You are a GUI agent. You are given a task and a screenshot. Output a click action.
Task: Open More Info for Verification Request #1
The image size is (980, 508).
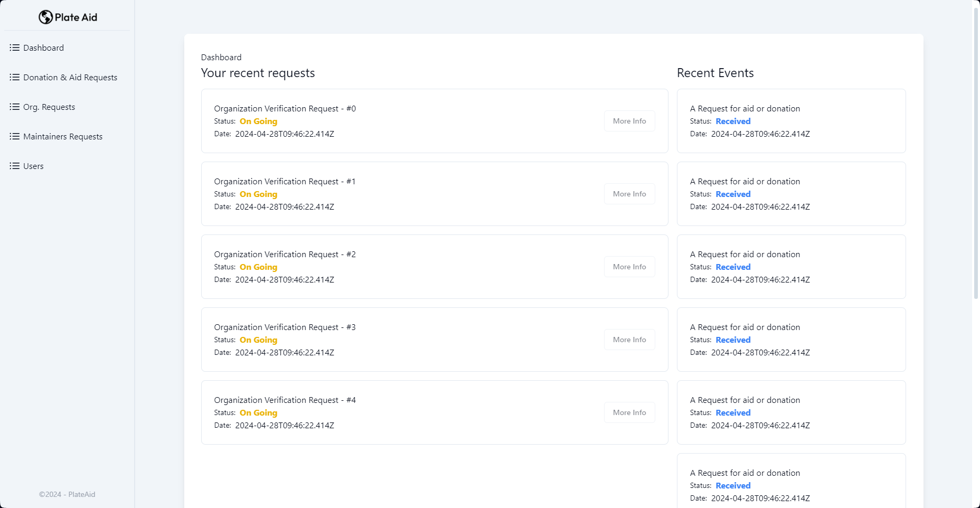(629, 194)
